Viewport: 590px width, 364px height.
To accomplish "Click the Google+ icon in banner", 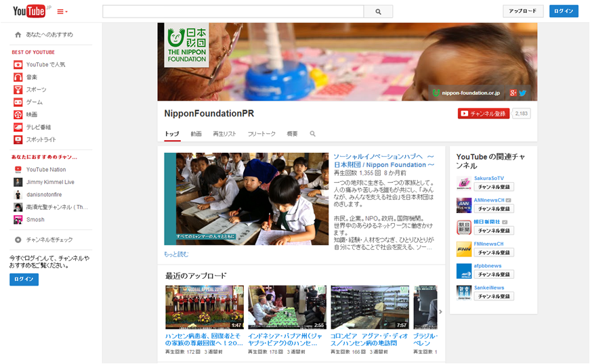I will tap(513, 93).
